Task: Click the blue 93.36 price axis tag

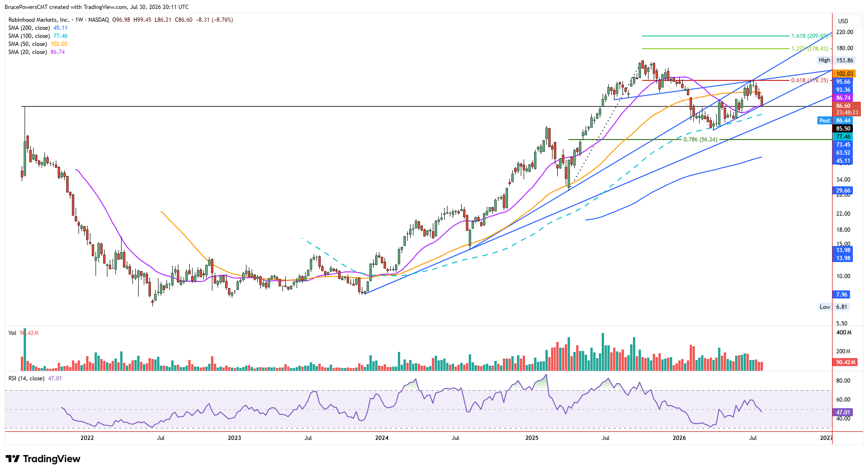Action: tap(843, 90)
